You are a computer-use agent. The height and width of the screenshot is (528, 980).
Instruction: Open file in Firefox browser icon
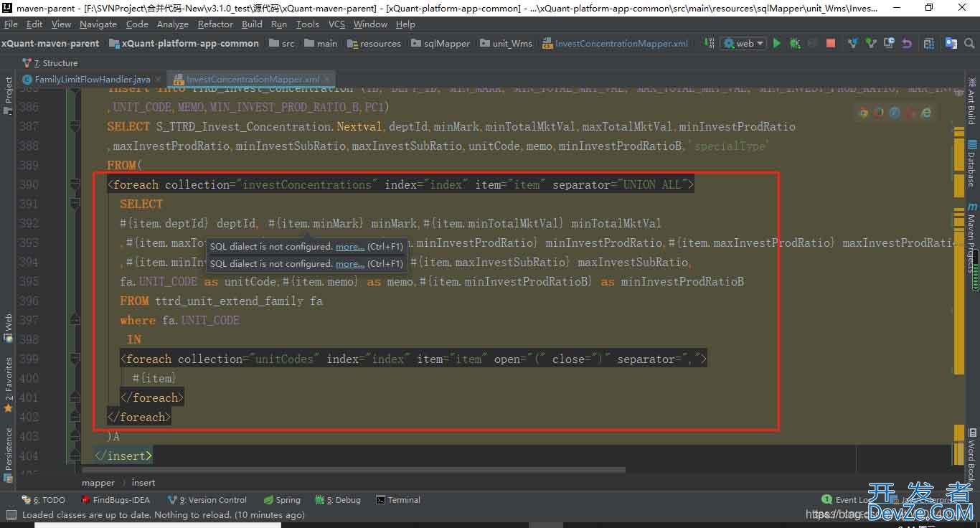pos(879,113)
